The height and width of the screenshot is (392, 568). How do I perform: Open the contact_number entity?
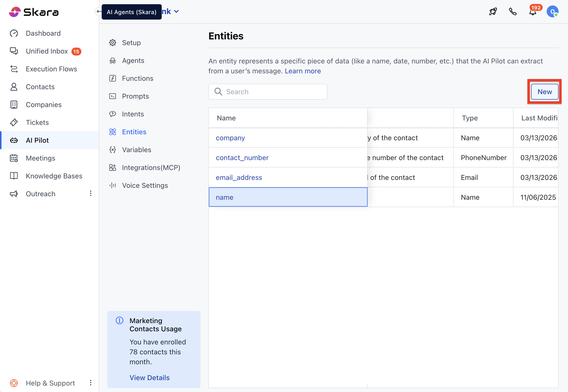click(x=242, y=158)
